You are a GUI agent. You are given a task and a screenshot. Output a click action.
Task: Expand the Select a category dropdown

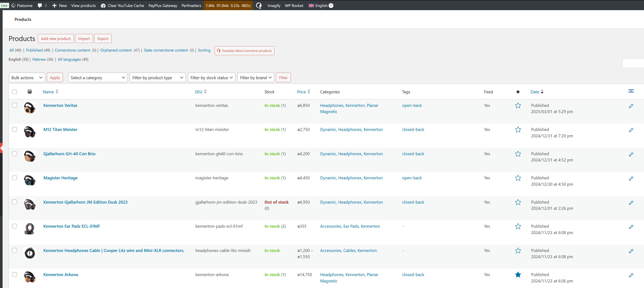[x=98, y=77]
